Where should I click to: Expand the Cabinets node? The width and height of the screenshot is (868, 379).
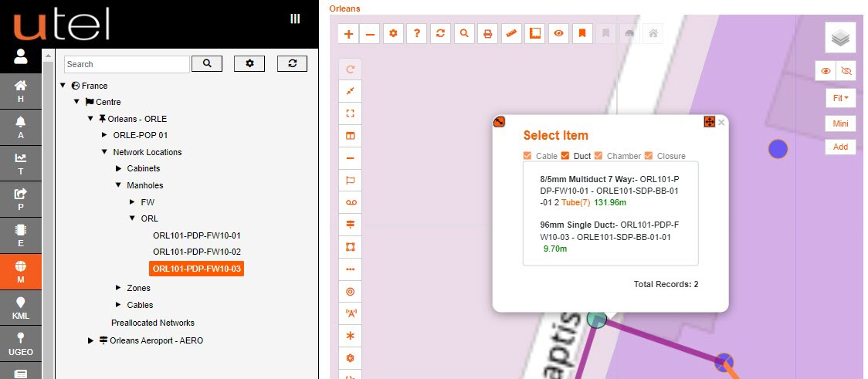118,168
